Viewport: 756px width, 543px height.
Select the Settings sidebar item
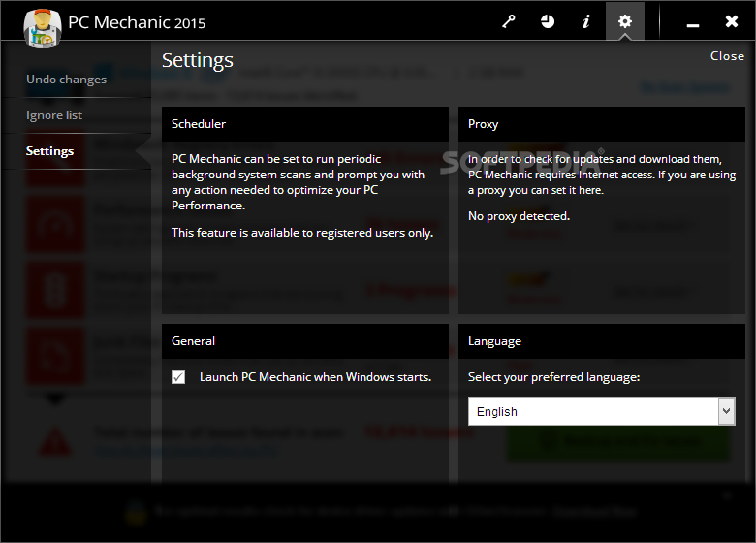(49, 151)
